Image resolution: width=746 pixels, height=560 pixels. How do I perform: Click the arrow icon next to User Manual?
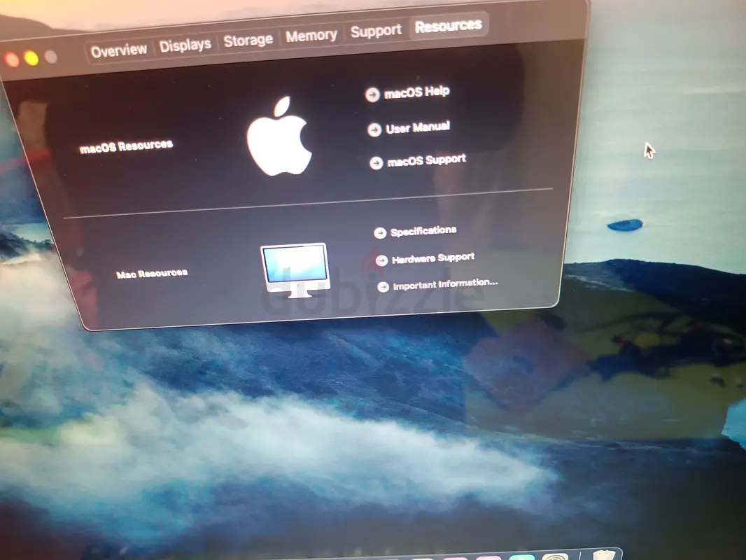[374, 129]
